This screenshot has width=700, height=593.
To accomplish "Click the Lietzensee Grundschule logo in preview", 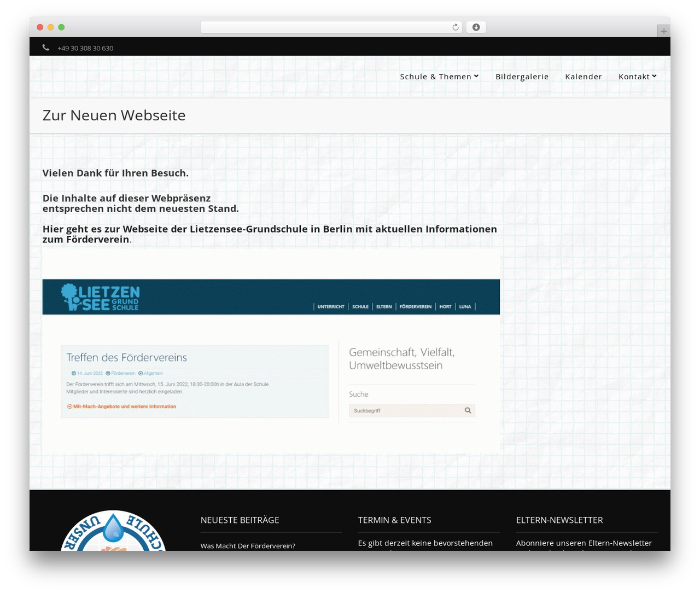I will 101,297.
